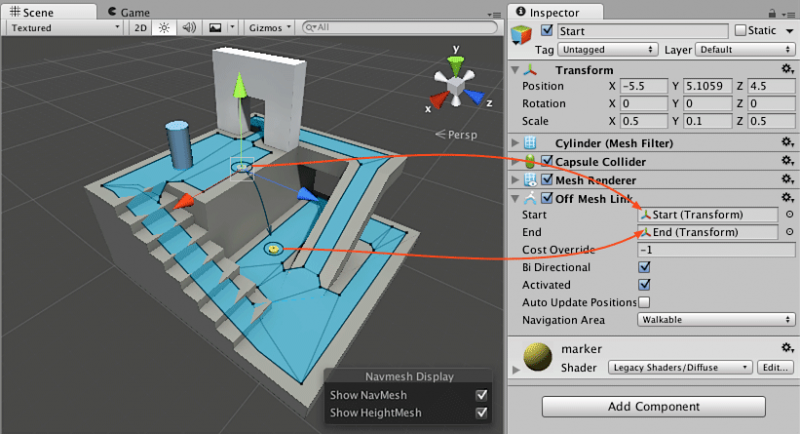The image size is (800, 434).
Task: Toggle the Bi Directional checkbox
Action: 644,267
